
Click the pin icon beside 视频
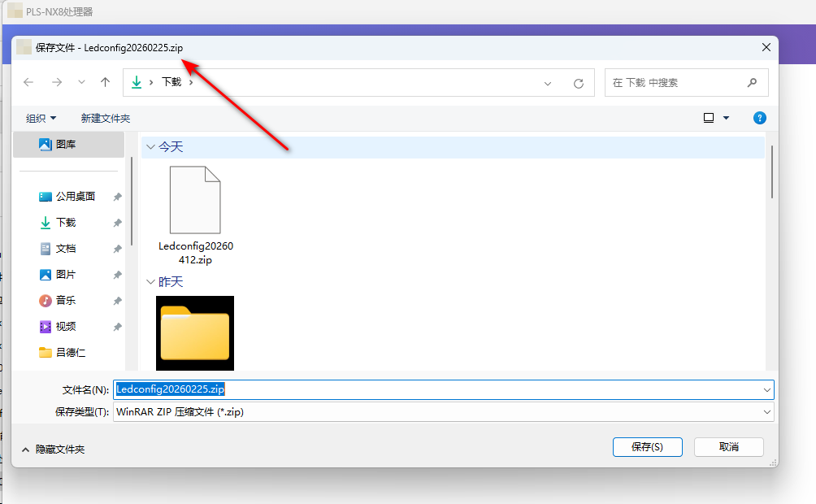pos(118,327)
